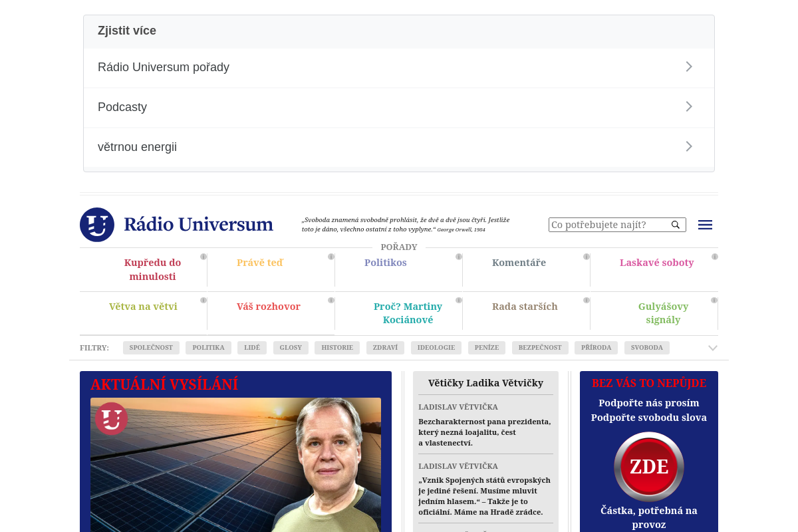Click the red logo badge on broadcast image
The image size is (798, 532).
(x=111, y=419)
